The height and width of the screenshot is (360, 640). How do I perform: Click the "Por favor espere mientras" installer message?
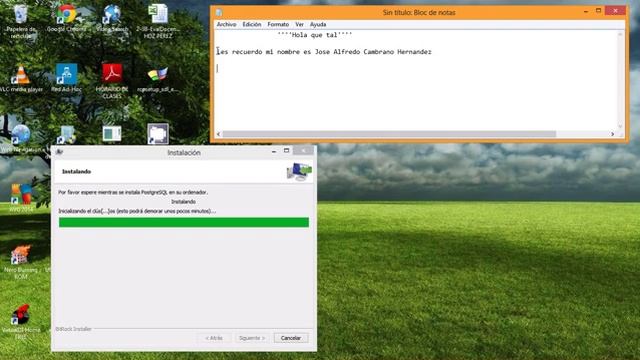click(133, 192)
